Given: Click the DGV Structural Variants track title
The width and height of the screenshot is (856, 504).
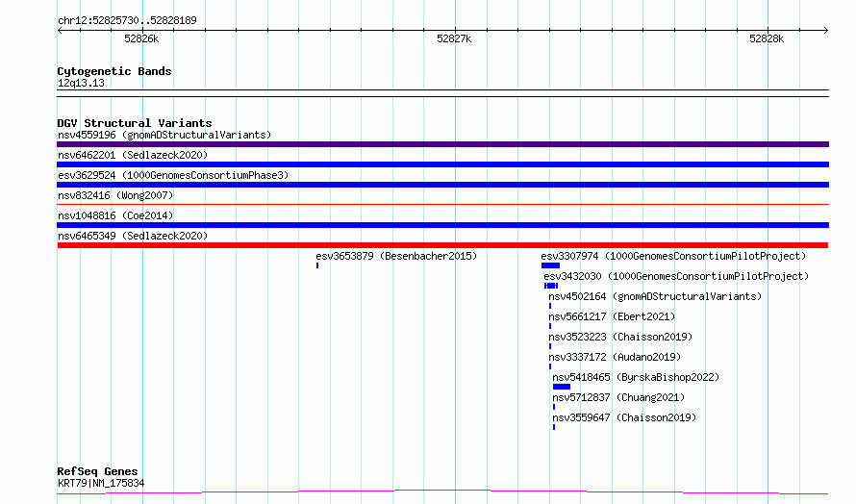Looking at the screenshot, I should pyautogui.click(x=135, y=123).
